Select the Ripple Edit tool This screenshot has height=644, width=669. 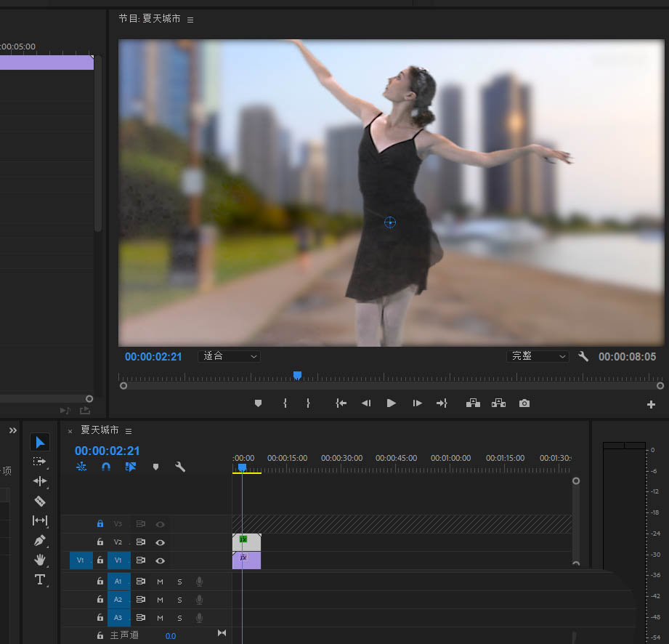[x=40, y=481]
